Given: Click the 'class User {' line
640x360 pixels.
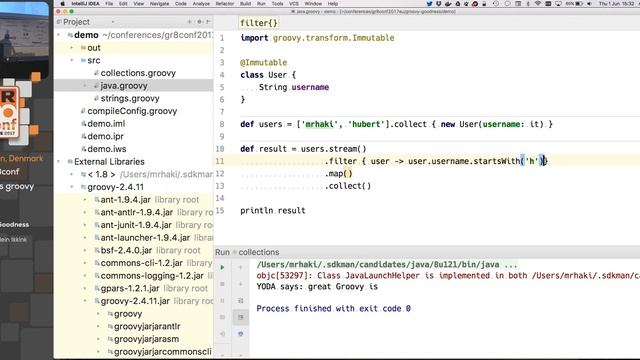Looking at the screenshot, I should 268,75.
